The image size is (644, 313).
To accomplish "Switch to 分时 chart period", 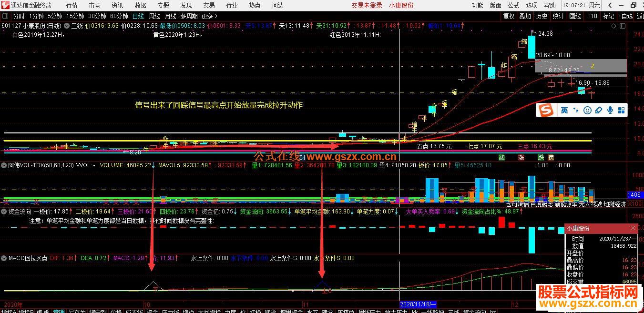I will pyautogui.click(x=19, y=16).
